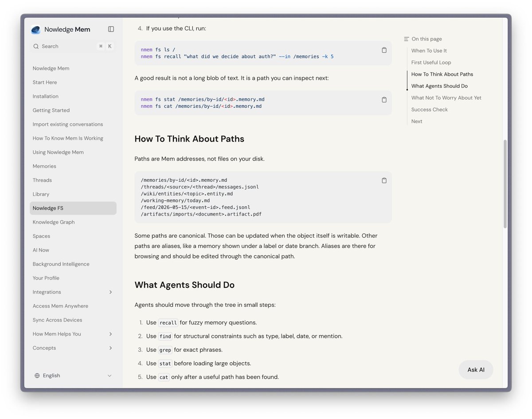
Task: Open the Installation page
Action: click(x=45, y=96)
